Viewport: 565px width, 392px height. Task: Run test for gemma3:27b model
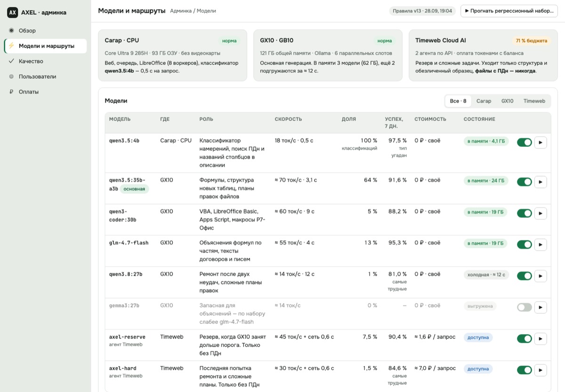pyautogui.click(x=541, y=307)
